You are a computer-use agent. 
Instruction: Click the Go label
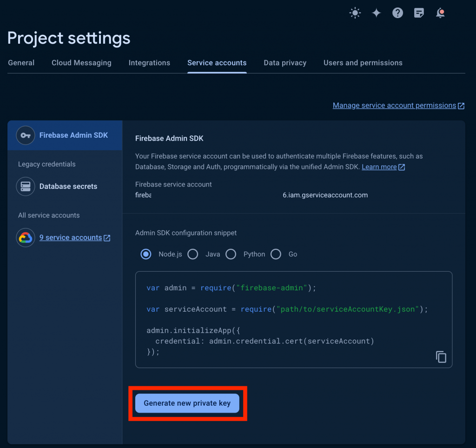point(293,254)
